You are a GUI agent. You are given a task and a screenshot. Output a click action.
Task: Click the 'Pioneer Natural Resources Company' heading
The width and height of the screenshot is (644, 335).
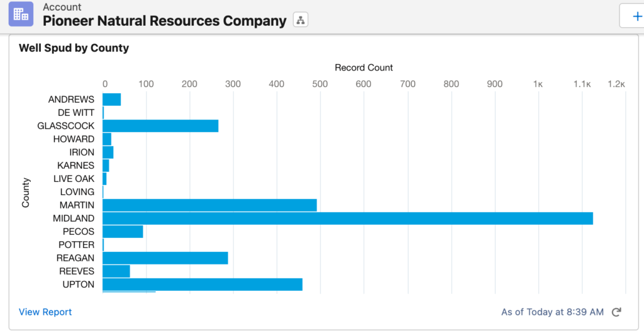(x=164, y=21)
